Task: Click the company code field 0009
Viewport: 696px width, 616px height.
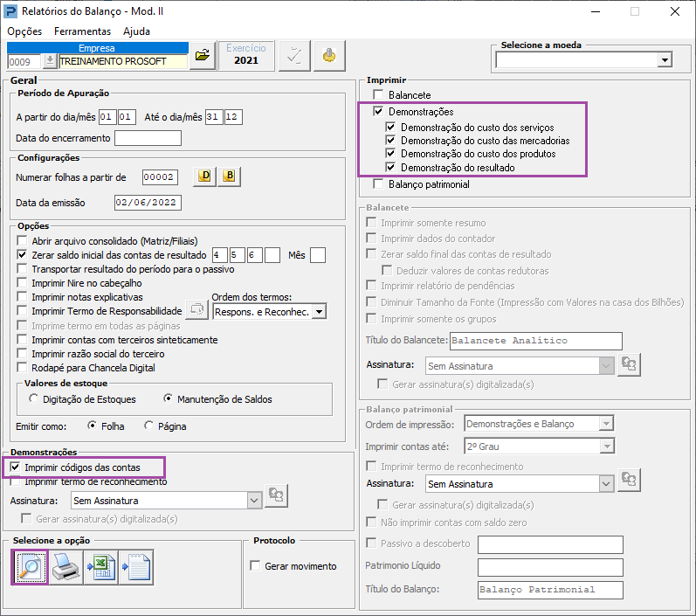Action: click(x=24, y=62)
